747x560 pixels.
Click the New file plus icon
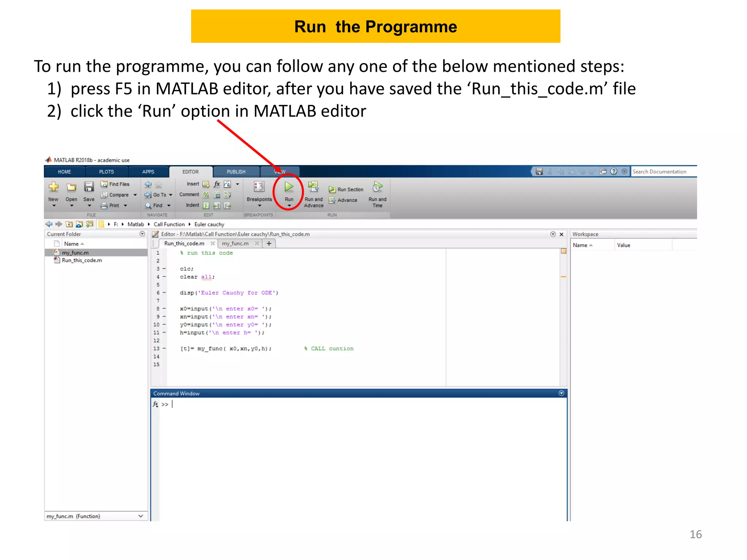(53, 187)
